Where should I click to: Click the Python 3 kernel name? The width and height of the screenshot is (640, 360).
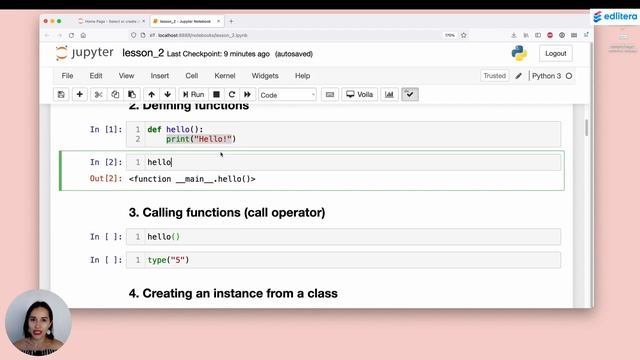pyautogui.click(x=547, y=76)
